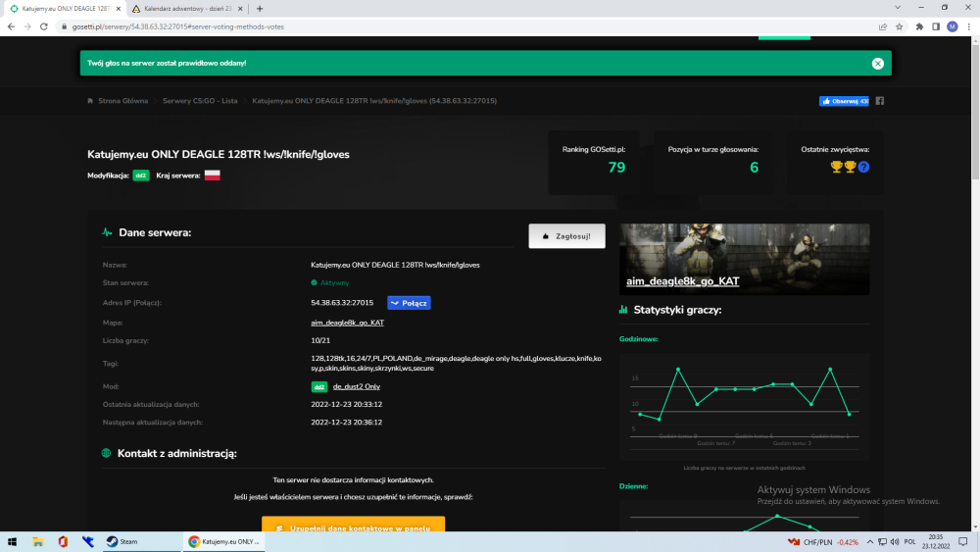980x552 pixels.
Task: Open the notifications center icon
Action: pyautogui.click(x=963, y=542)
